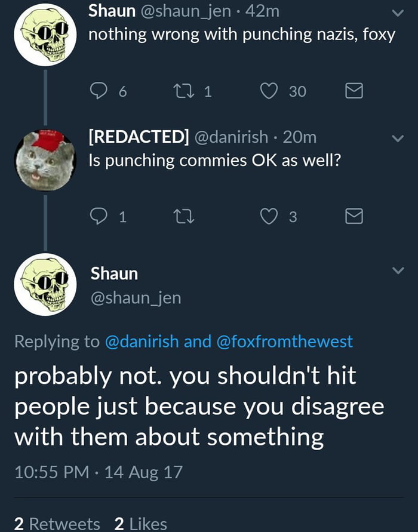Expand options menu on [REDACTED]'s tweet

pyautogui.click(x=397, y=137)
